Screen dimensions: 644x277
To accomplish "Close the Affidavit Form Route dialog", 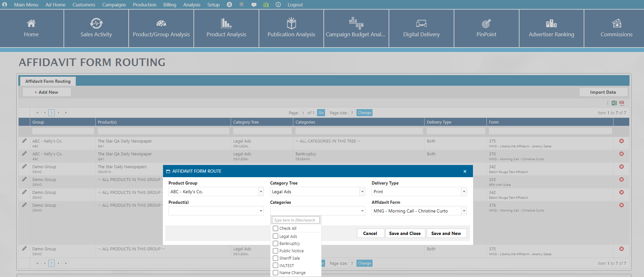I will [465, 171].
